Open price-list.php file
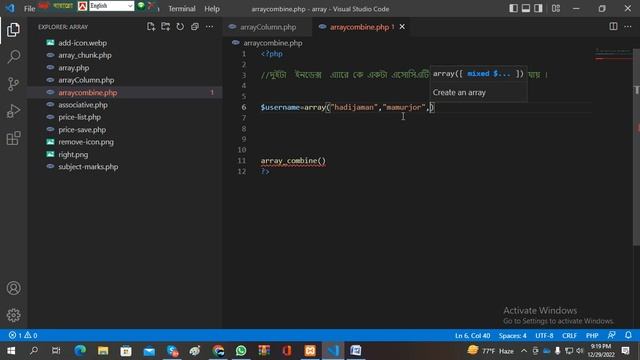This screenshot has height=360, width=640. [x=79, y=117]
